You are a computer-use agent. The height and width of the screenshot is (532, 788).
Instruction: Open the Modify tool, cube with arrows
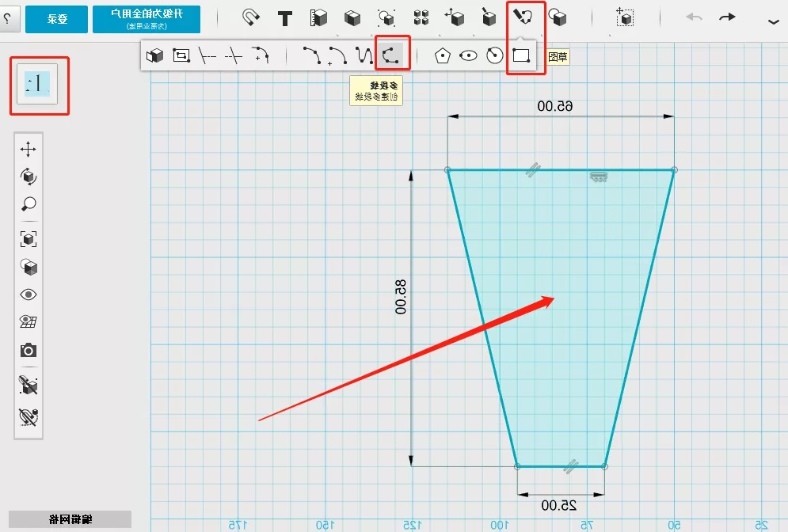tap(455, 17)
